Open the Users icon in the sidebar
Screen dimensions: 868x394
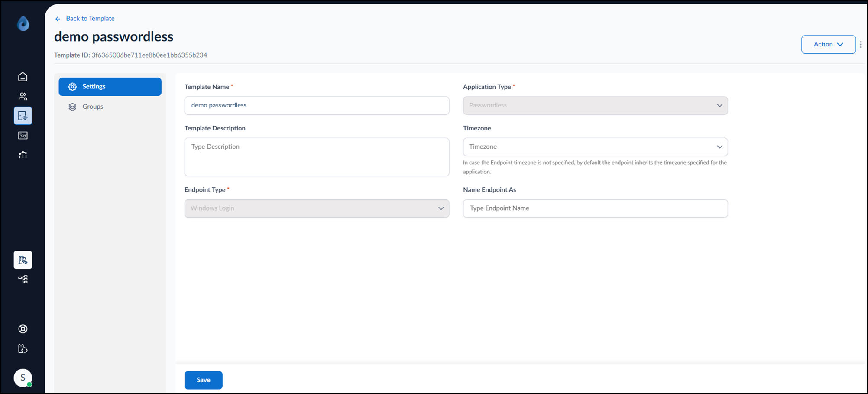click(23, 96)
